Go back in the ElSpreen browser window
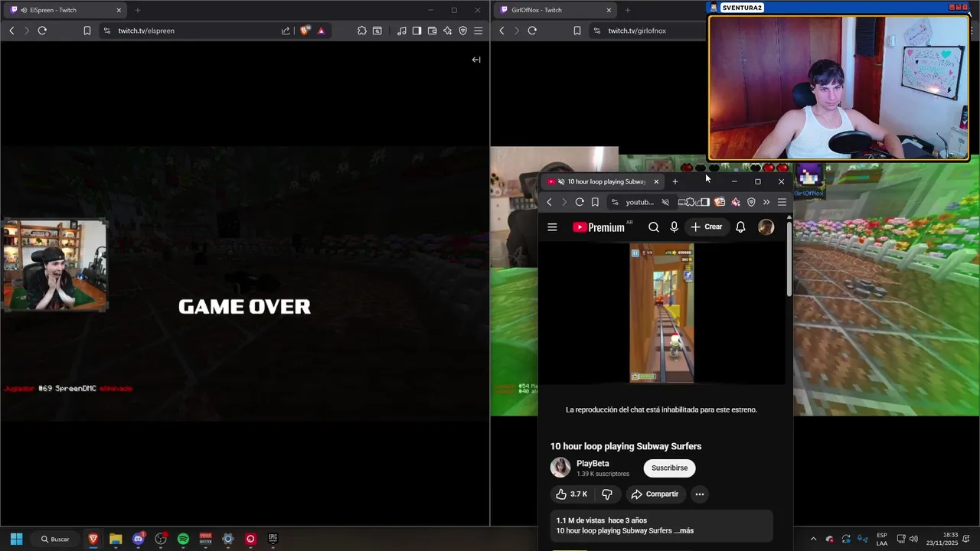 pyautogui.click(x=11, y=31)
